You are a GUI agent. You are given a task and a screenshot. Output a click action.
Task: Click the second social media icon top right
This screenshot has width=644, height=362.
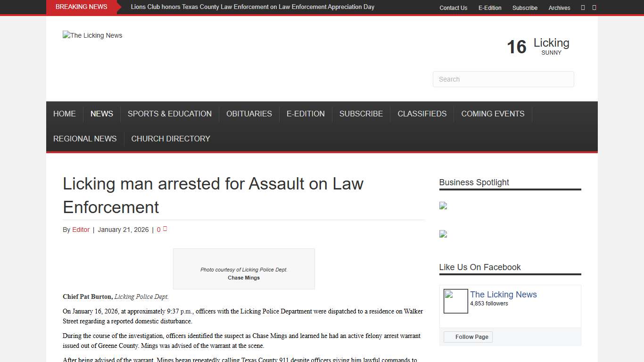pos(594,8)
